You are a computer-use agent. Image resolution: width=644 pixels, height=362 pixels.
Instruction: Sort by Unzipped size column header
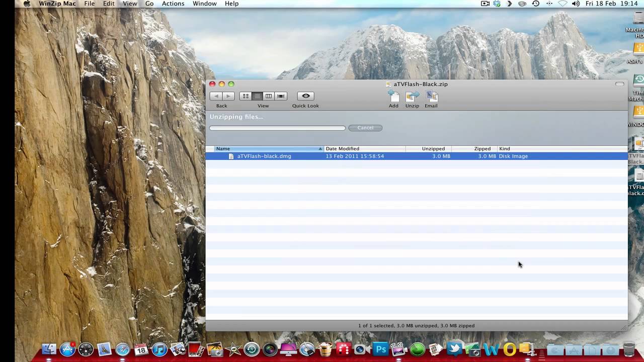429,149
